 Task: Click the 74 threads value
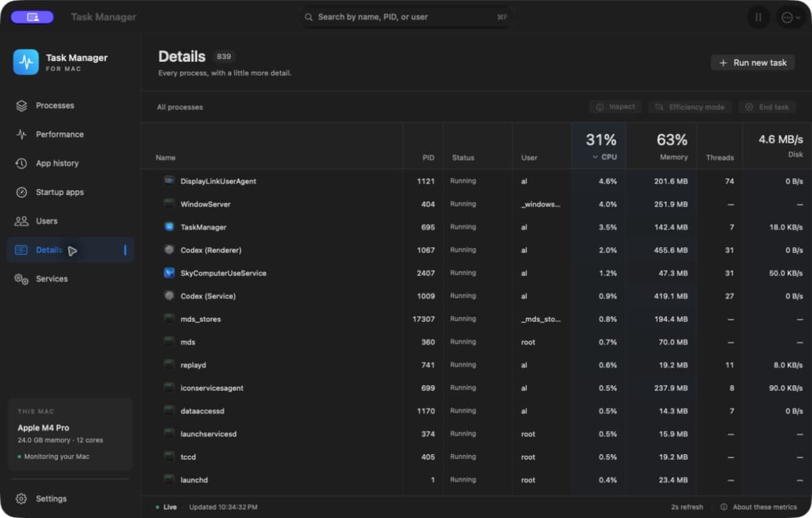[729, 181]
